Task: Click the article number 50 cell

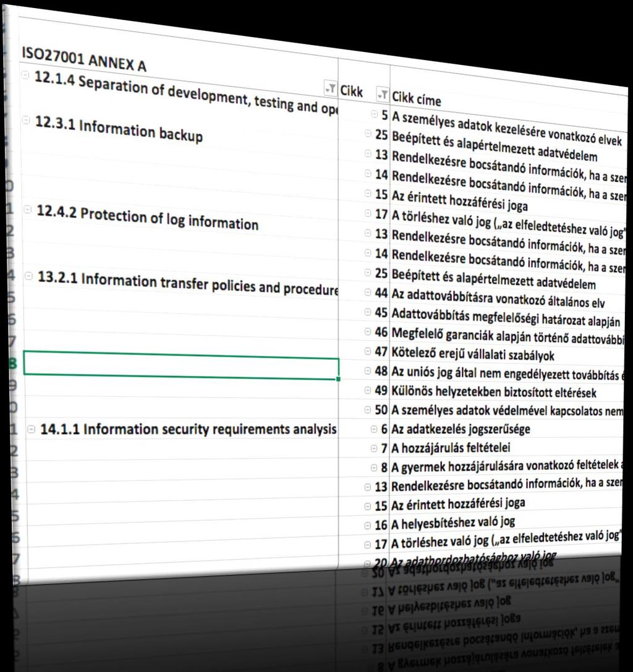Action: click(x=381, y=410)
